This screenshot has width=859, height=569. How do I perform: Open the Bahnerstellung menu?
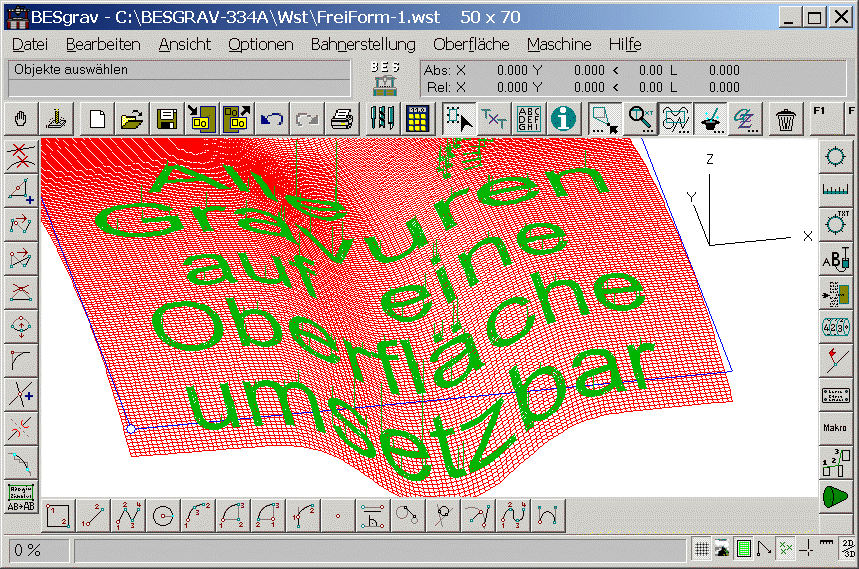[362, 44]
